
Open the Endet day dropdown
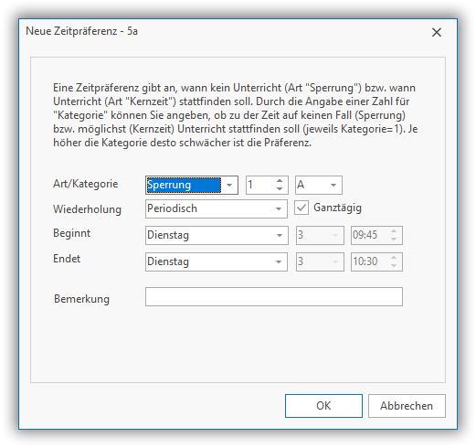pyautogui.click(x=217, y=261)
